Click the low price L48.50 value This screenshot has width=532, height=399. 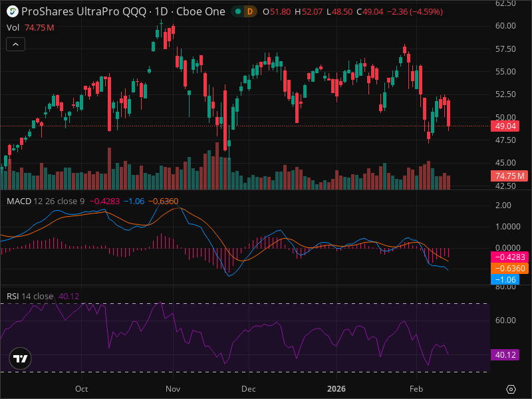pos(340,11)
